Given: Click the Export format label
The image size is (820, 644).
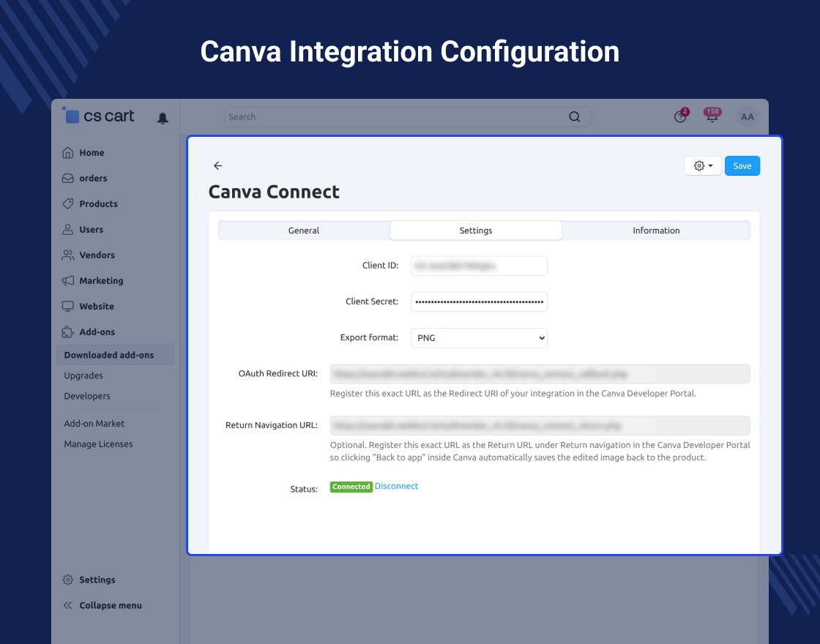Looking at the screenshot, I should [x=369, y=337].
